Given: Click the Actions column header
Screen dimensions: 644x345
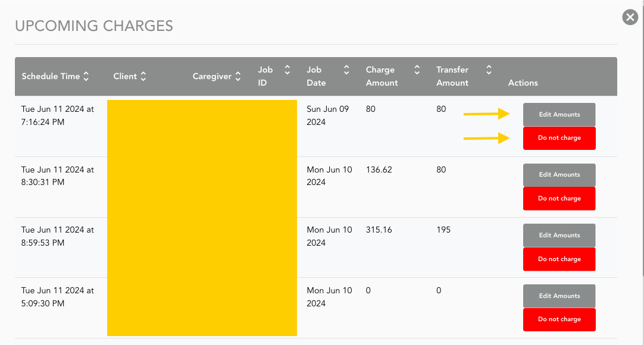Looking at the screenshot, I should 523,83.
